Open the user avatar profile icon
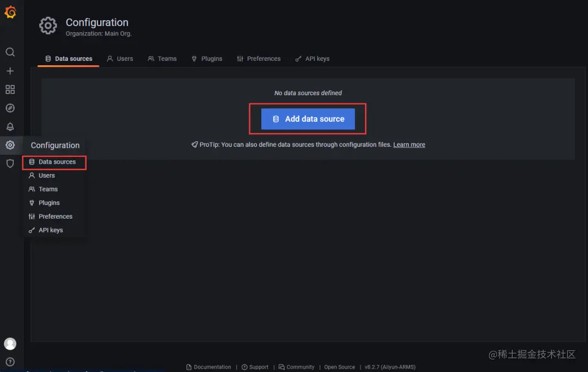This screenshot has width=588, height=372. [10, 344]
